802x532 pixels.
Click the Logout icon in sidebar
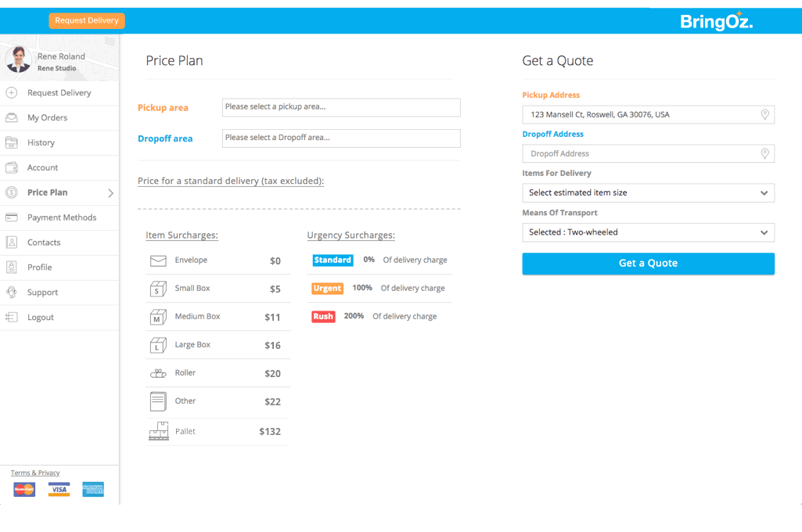(12, 317)
